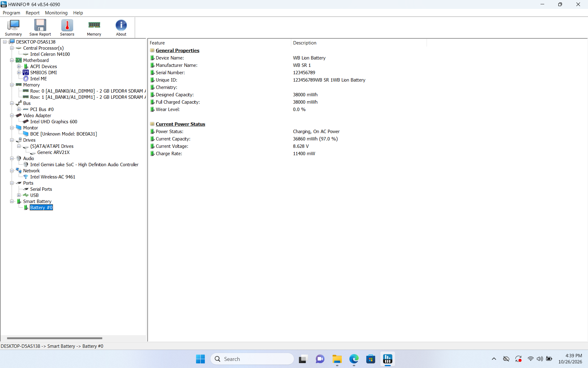
Task: Expand the USB node under Ports
Action: click(x=19, y=195)
